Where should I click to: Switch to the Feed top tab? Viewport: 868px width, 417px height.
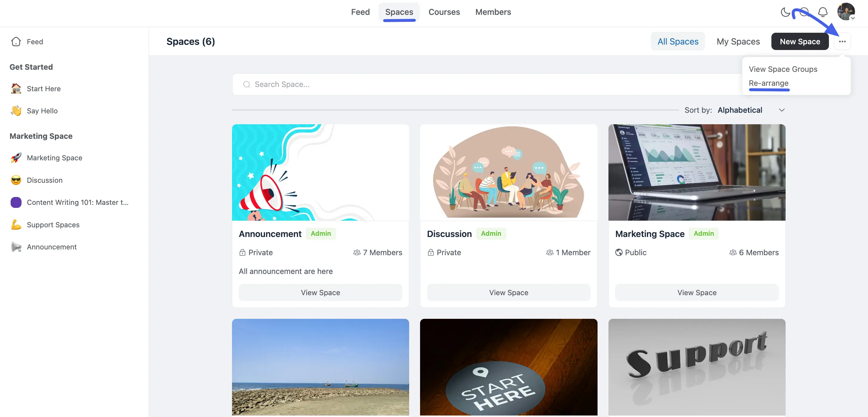point(360,12)
